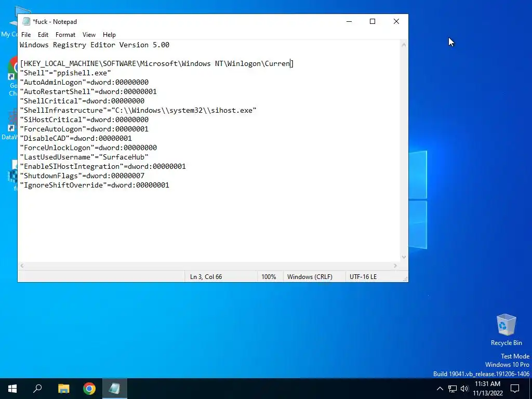
Task: Click the "Windows (CRLF)" status entry
Action: (310, 277)
